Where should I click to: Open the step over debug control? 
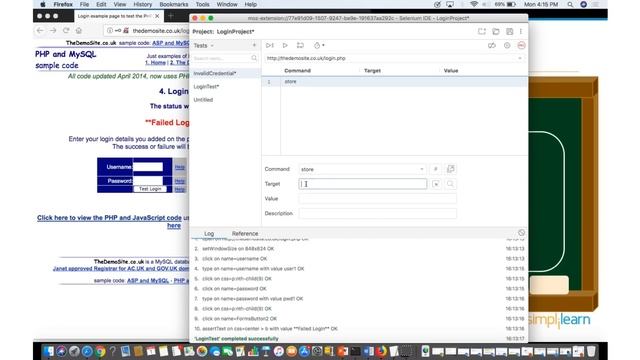300,45
